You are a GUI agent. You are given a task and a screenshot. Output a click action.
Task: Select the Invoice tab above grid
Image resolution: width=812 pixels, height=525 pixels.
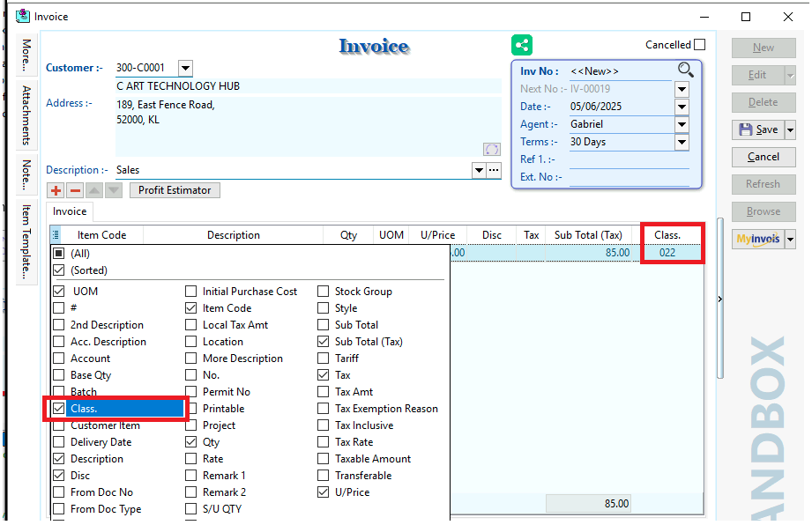tap(70, 211)
